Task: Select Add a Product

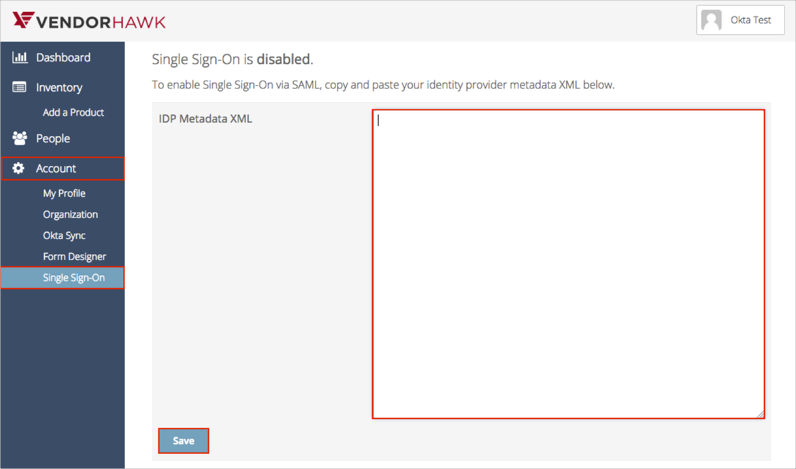Action: pyautogui.click(x=73, y=113)
